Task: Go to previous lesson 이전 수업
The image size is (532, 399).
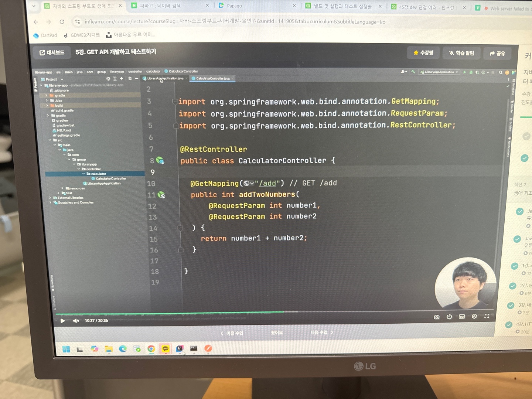Action: [232, 333]
